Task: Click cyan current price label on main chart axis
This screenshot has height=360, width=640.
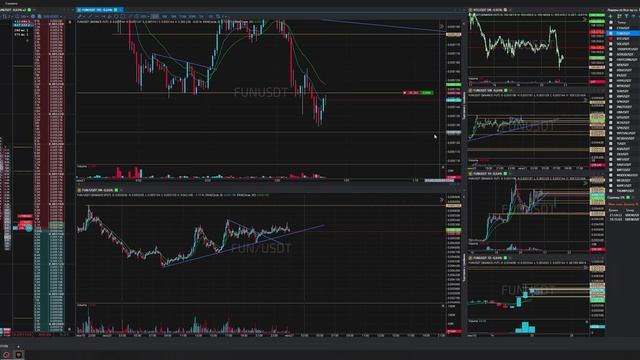Action: 453,100
